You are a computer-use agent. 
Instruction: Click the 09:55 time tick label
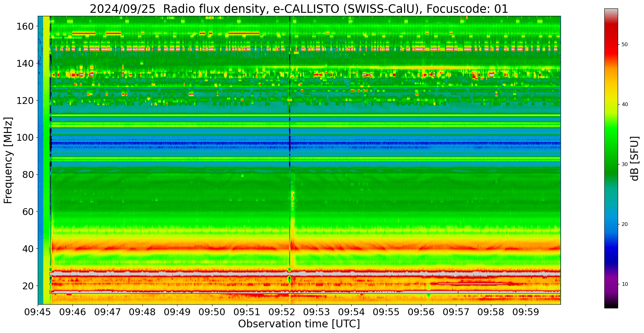point(386,312)
